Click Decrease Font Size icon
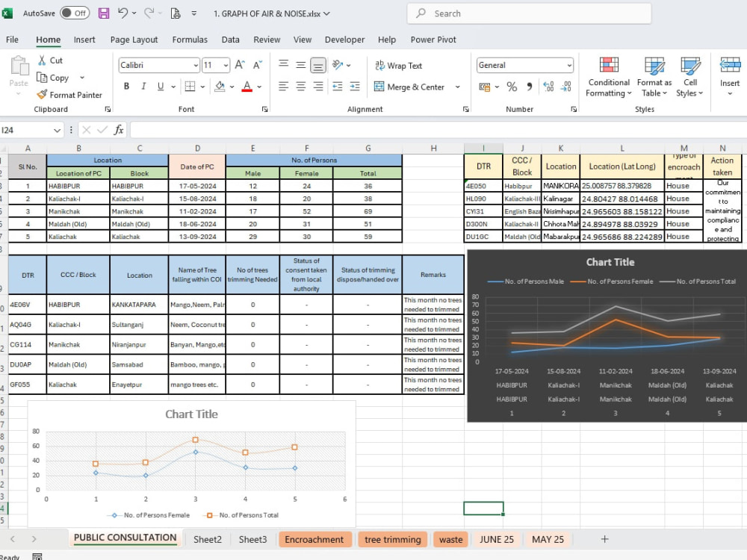747x560 pixels. pos(257,65)
